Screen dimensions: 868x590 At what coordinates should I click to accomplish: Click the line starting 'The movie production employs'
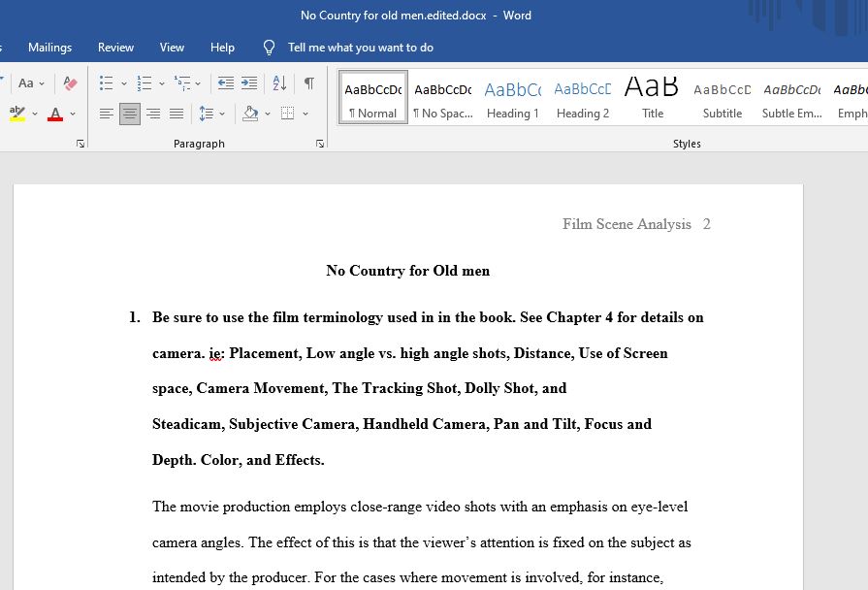[x=420, y=507]
